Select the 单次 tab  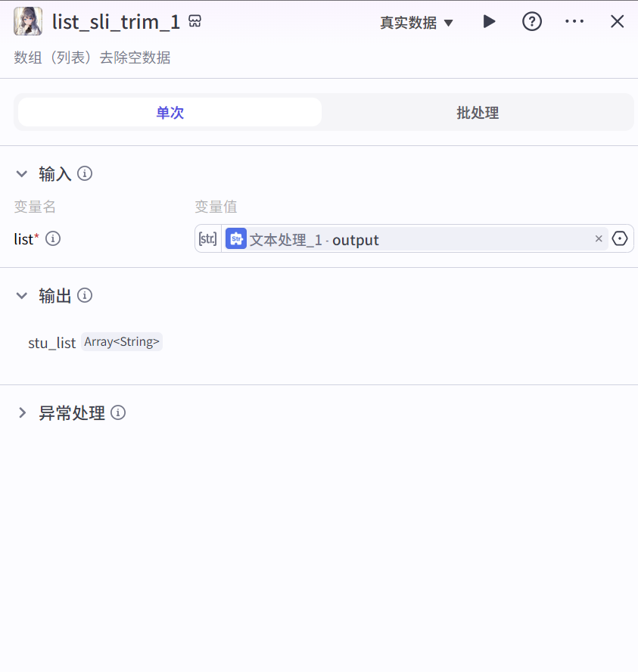[170, 112]
